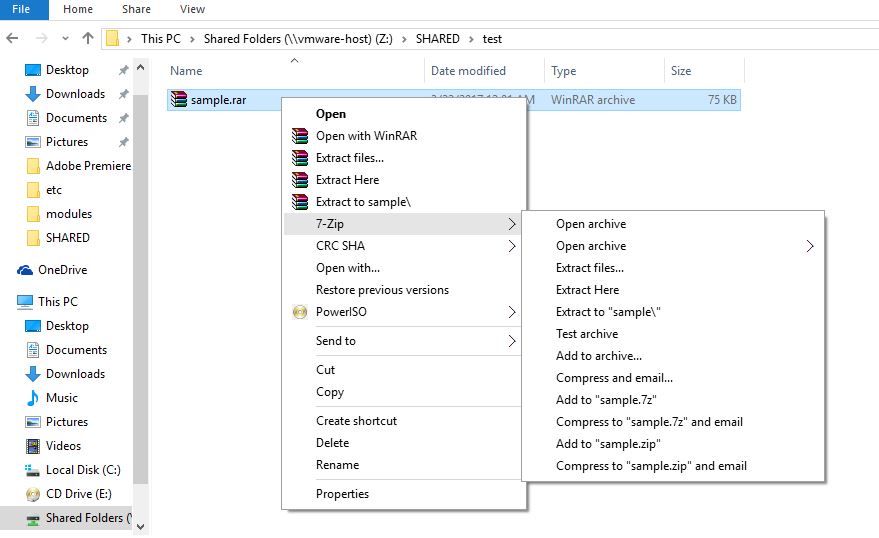Screen dimensions: 879x538
Task: Open the recent locations dropdown arrow
Action: pyautogui.click(x=66, y=39)
